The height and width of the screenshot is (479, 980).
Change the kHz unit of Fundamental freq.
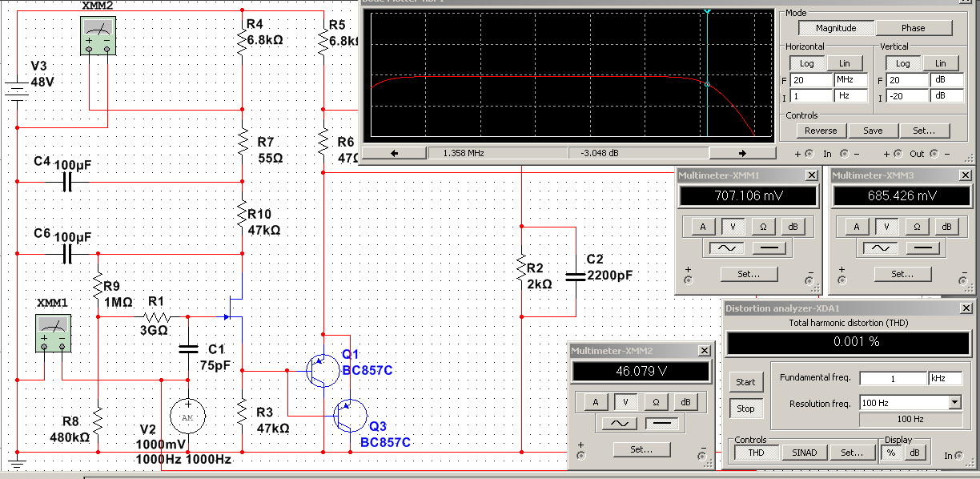[x=944, y=378]
